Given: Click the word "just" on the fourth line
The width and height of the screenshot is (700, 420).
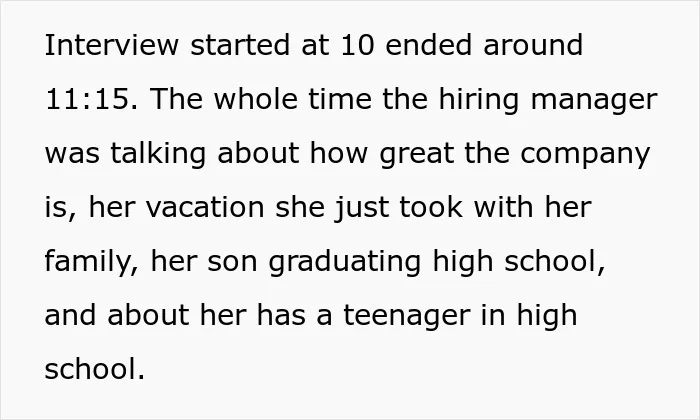Looking at the screenshot, I should (362, 209).
